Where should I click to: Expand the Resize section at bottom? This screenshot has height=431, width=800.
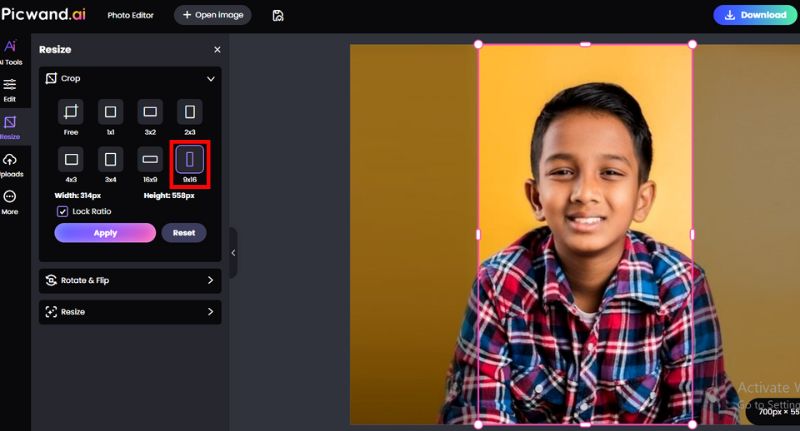(210, 312)
